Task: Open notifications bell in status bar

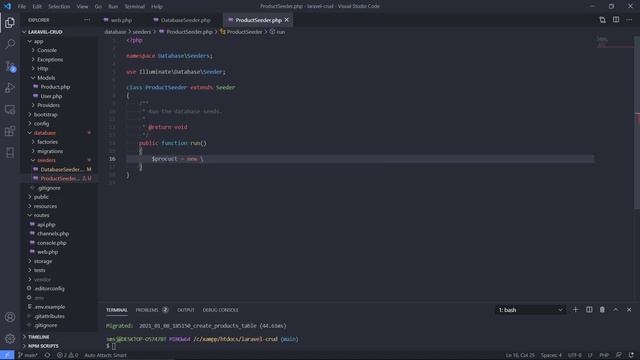Action: click(x=631, y=355)
